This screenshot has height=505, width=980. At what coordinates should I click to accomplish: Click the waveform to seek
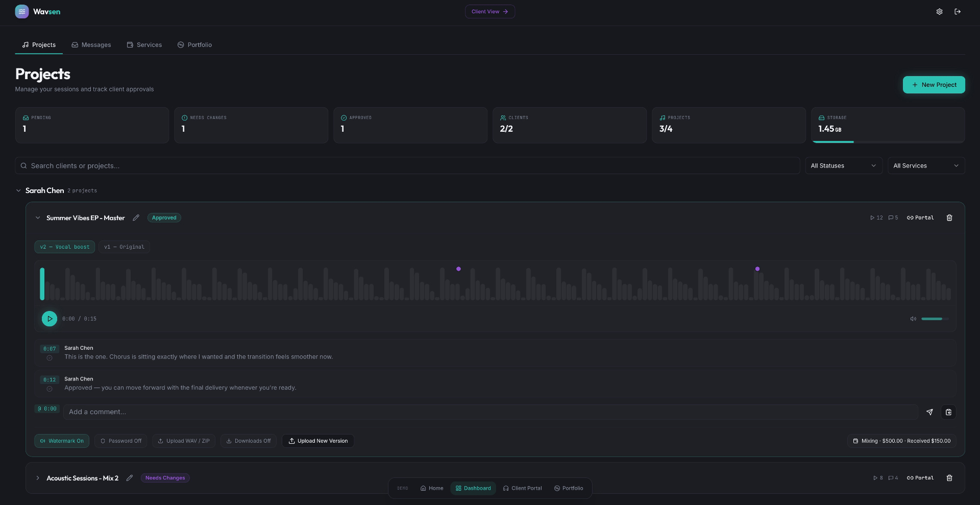pos(495,283)
